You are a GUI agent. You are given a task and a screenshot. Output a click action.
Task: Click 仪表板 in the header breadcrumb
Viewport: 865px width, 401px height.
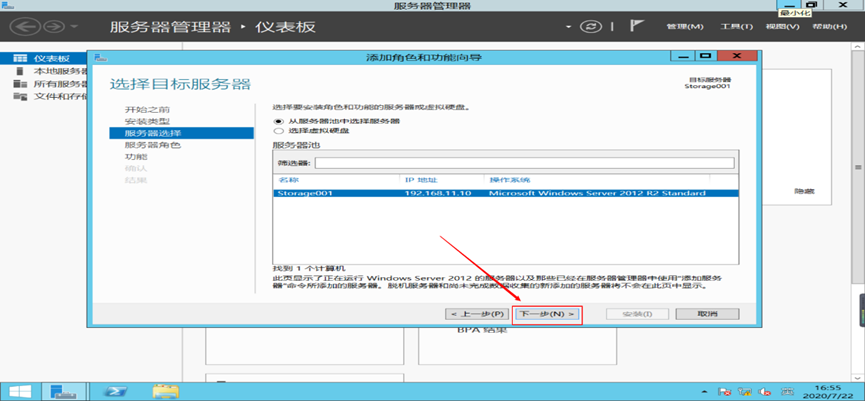286,26
